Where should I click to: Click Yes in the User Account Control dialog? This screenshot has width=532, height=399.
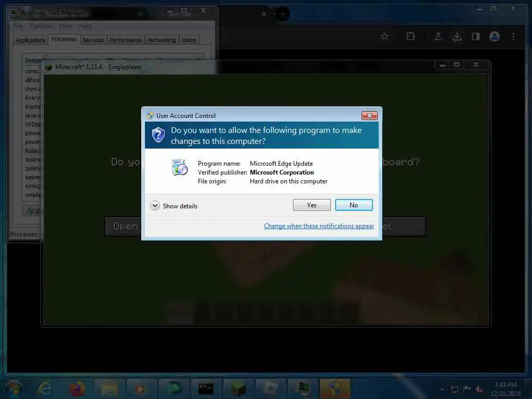(x=312, y=205)
